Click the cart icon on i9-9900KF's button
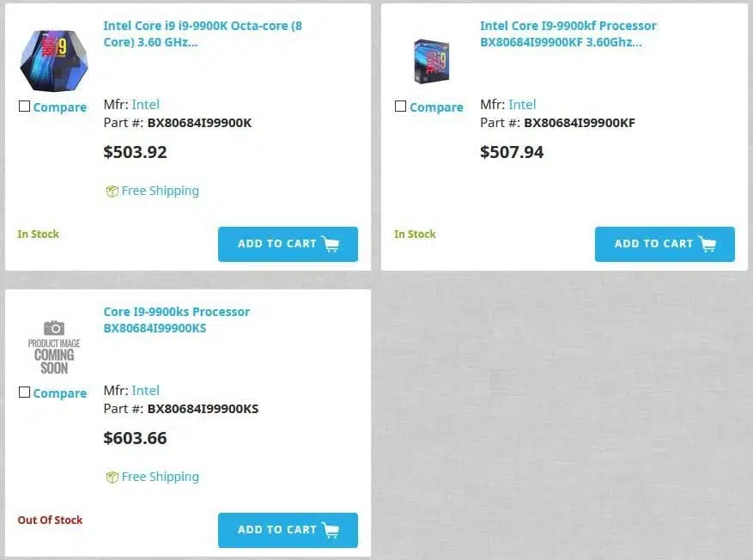The image size is (753, 560). 707,244
